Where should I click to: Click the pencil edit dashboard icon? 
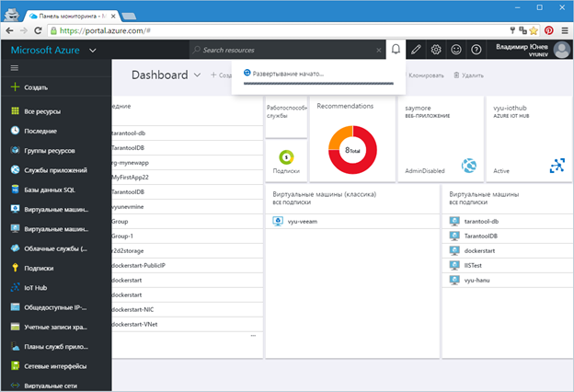(x=416, y=50)
